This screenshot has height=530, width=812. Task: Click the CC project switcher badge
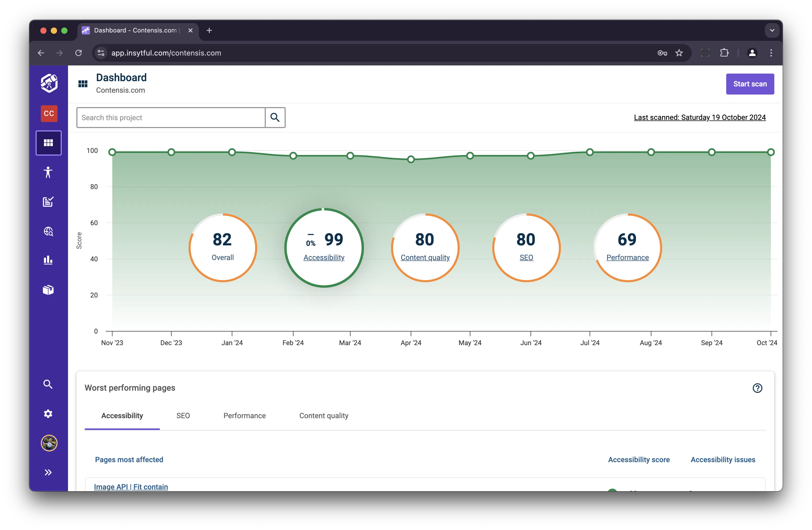(49, 113)
